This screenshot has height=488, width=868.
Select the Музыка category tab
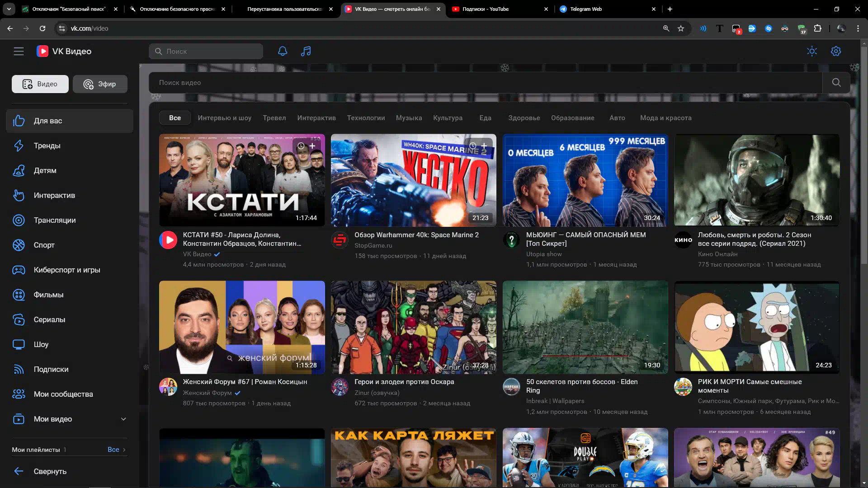click(409, 118)
